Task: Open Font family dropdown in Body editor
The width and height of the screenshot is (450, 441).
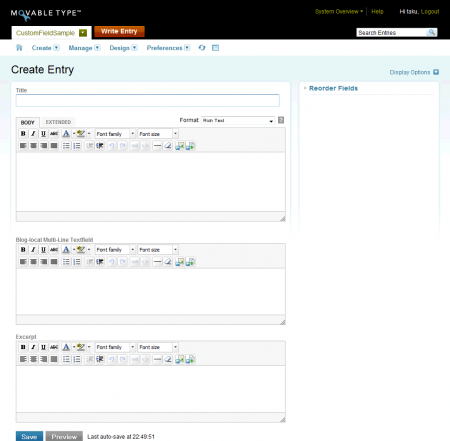Action: coord(115,134)
